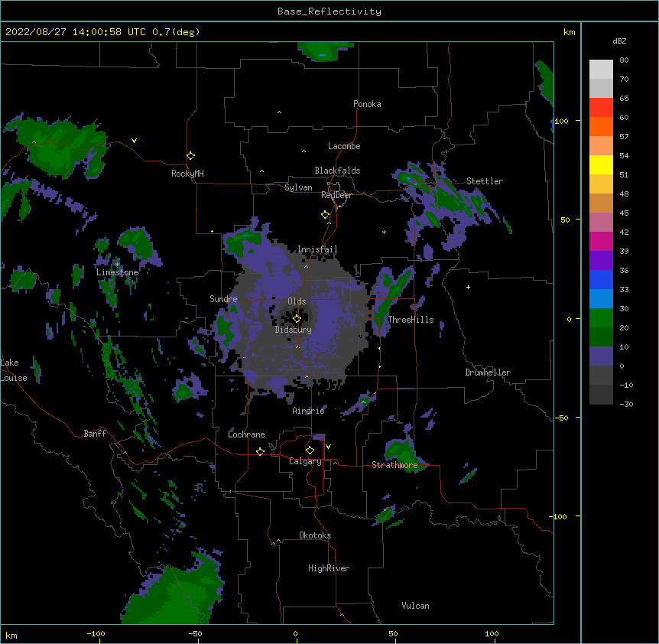Click the yellow diamond marker below RedDeer
The image size is (659, 644).
(325, 215)
